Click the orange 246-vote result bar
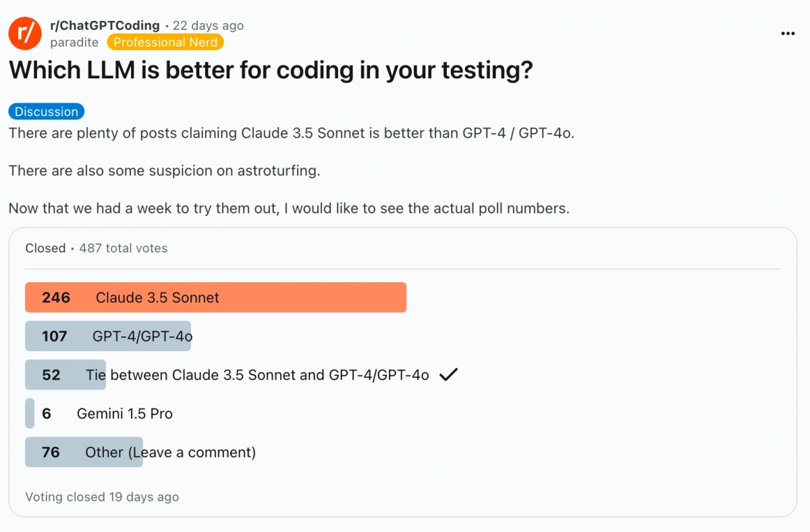810x532 pixels. tap(216, 298)
